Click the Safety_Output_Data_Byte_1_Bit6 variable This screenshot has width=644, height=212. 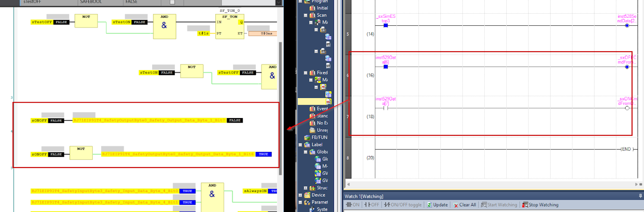(x=178, y=154)
